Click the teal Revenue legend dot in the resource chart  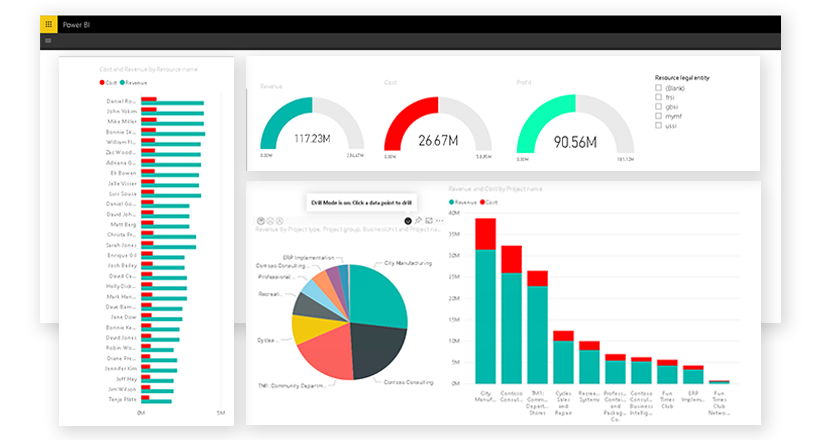(x=122, y=83)
